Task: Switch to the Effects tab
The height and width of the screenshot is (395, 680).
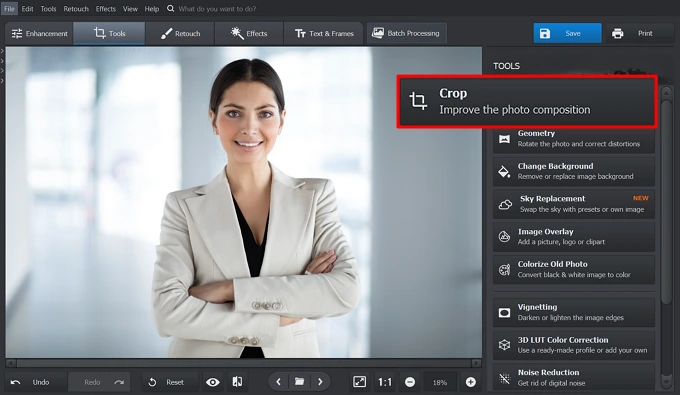Action: point(249,33)
